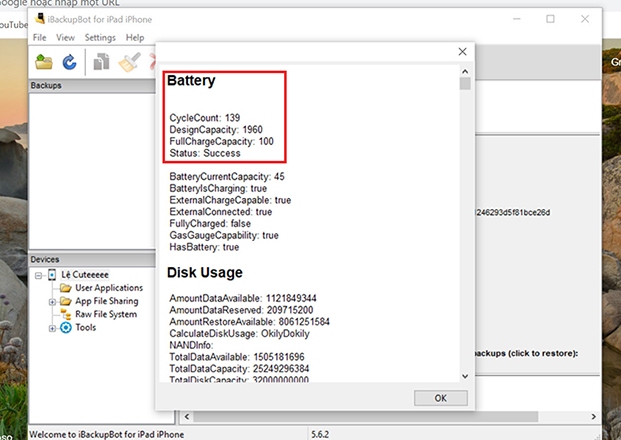621x440 pixels.
Task: Click the dialog's scroll down arrow
Action: 464,375
